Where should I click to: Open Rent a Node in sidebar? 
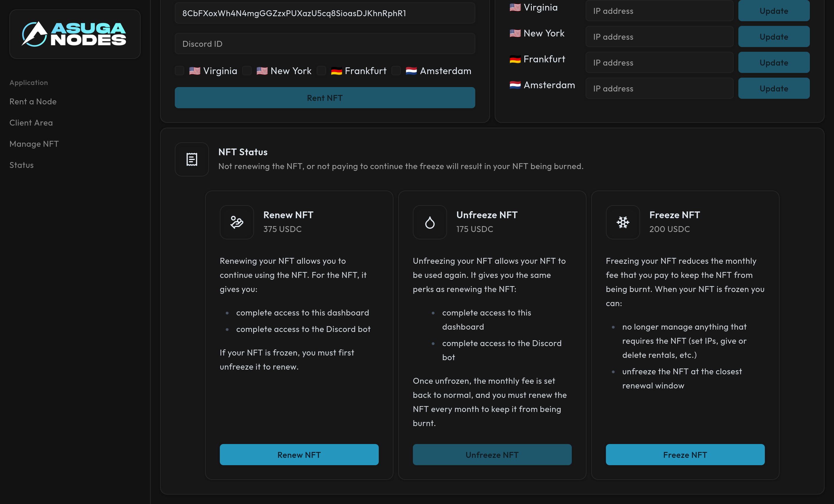33,101
